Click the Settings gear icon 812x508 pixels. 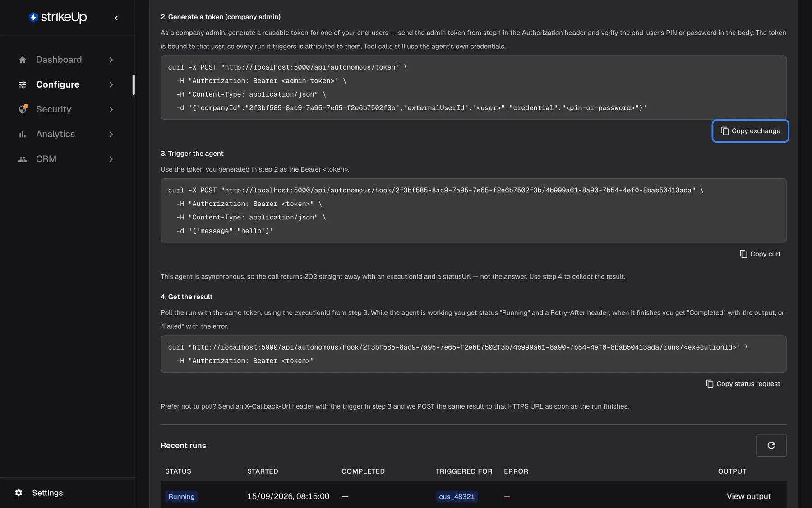coord(18,493)
